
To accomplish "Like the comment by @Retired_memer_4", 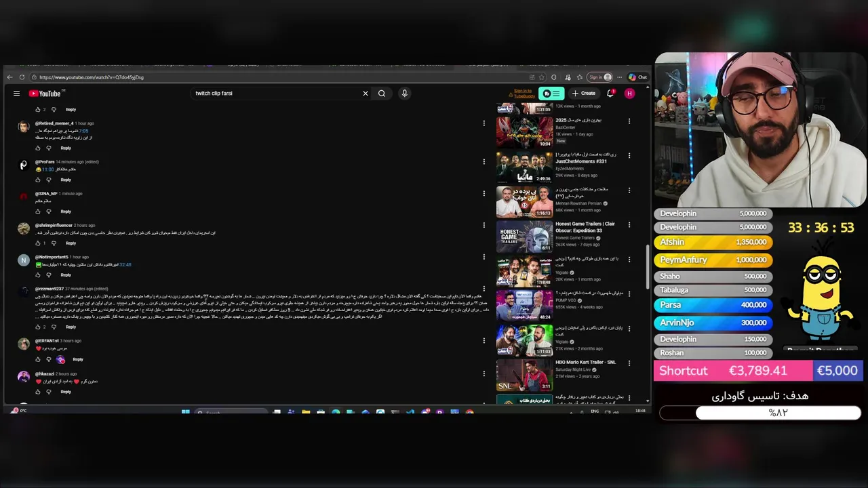I will point(38,148).
